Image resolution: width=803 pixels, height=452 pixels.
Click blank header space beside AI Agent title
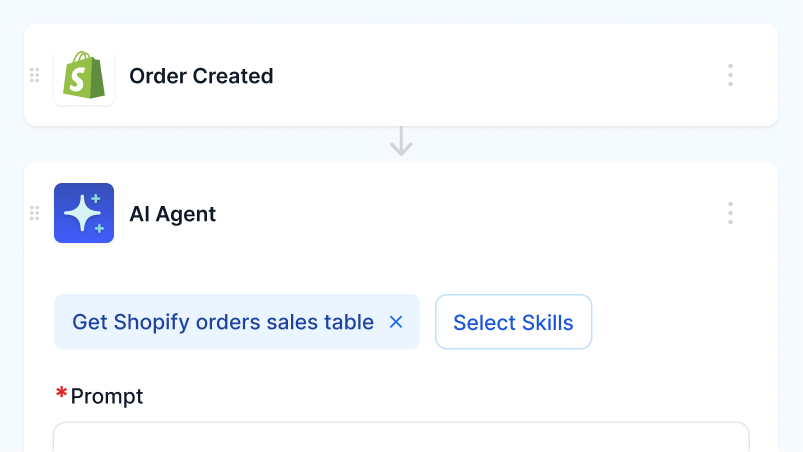(x=450, y=213)
